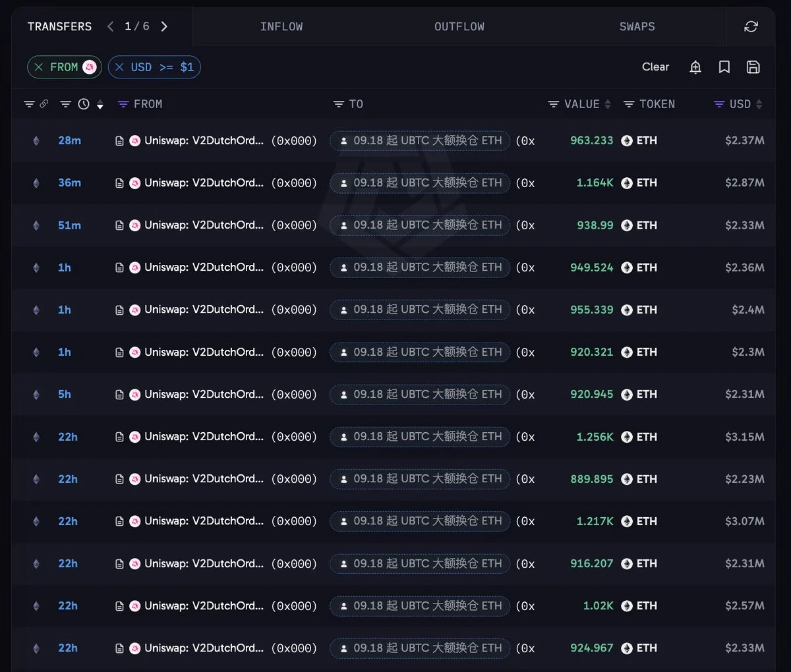The image size is (791, 672).
Task: Open the time sort dropdown arrow
Action: pos(100,105)
